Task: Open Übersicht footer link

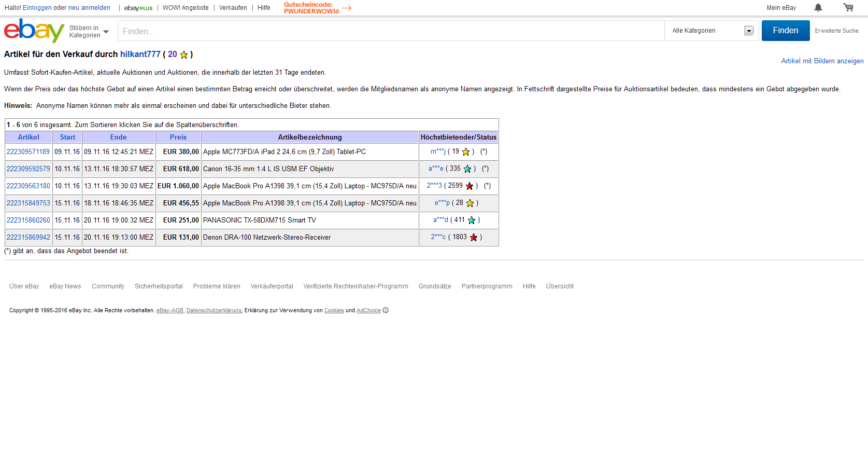Action: (560, 286)
